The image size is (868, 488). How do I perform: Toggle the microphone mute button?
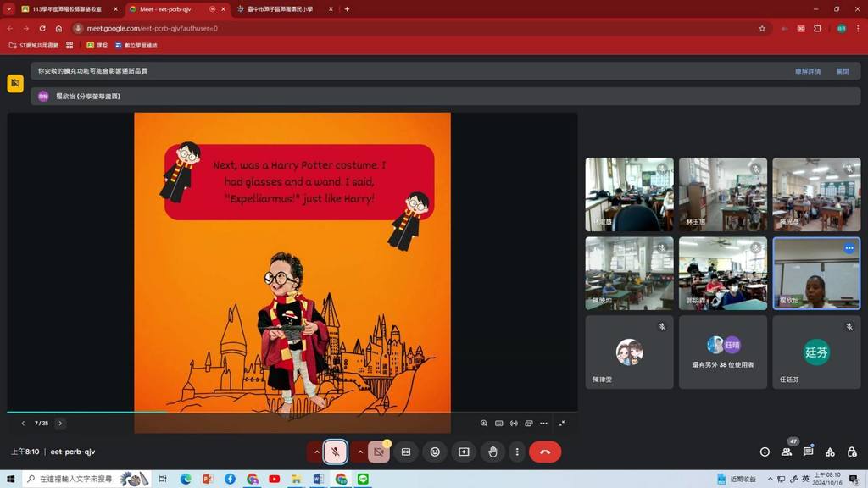point(336,452)
